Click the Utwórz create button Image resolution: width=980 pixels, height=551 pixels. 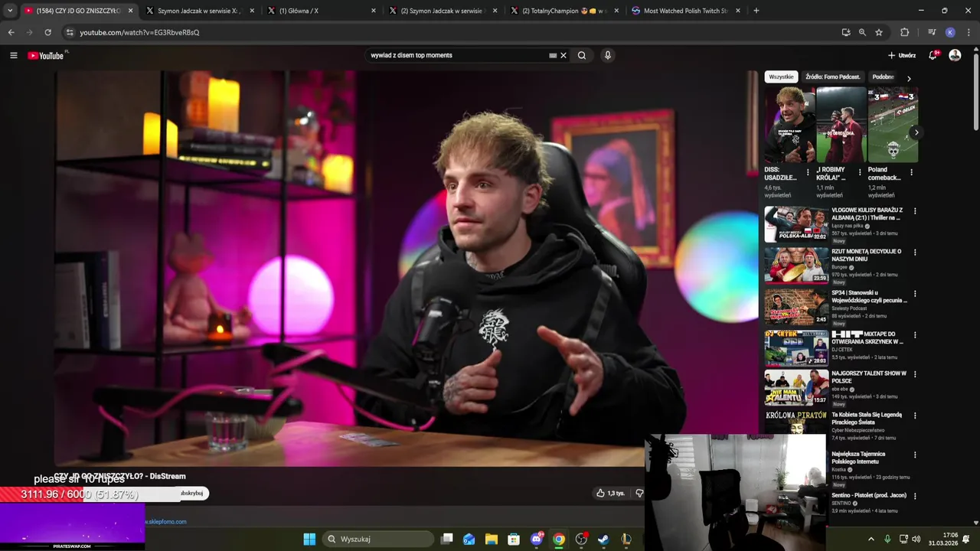(x=902, y=55)
